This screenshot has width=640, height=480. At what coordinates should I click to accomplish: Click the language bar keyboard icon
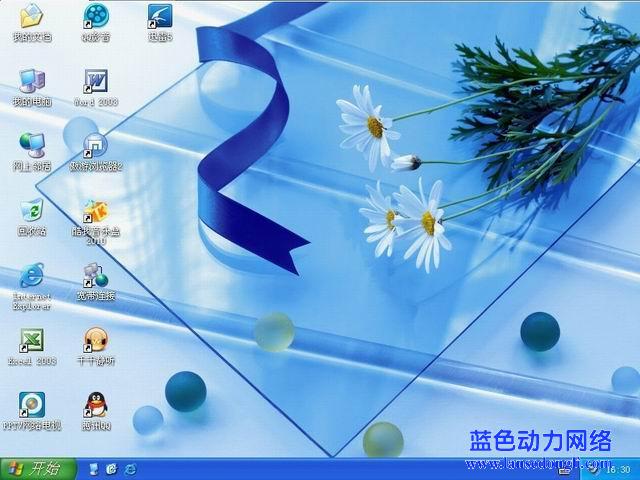pyautogui.click(x=564, y=471)
